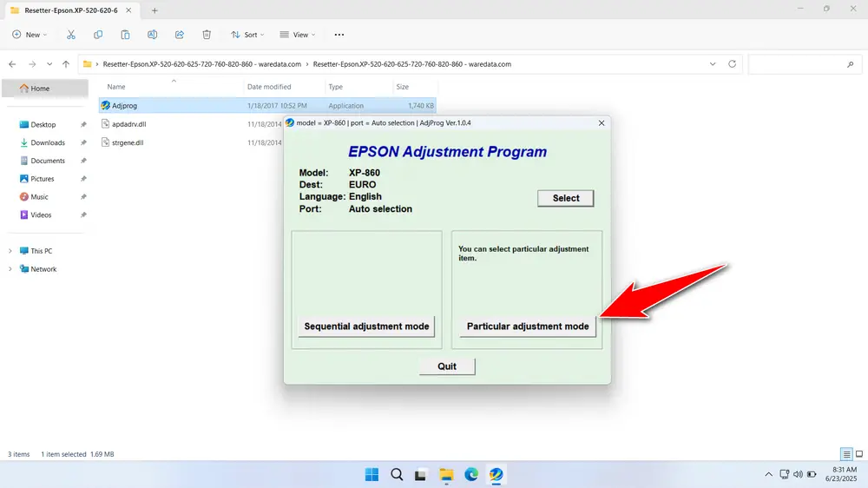
Task: Click the Explorer search box
Action: (x=803, y=64)
